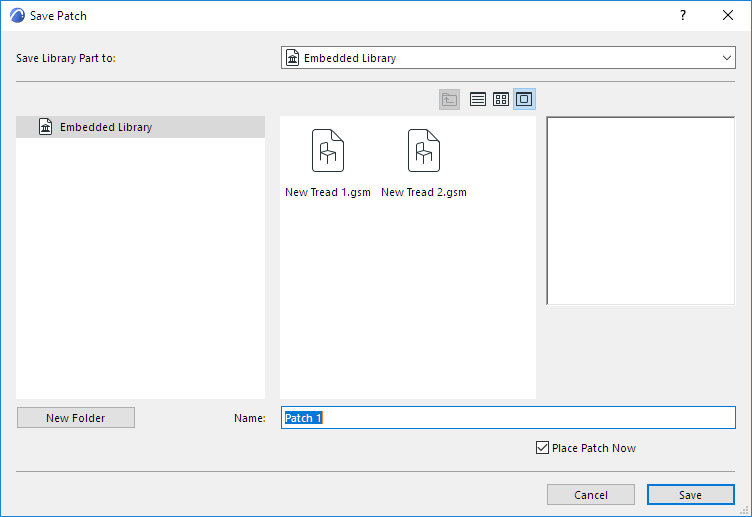The height and width of the screenshot is (517, 752).
Task: Close the Save Patch dialog
Action: pos(728,15)
